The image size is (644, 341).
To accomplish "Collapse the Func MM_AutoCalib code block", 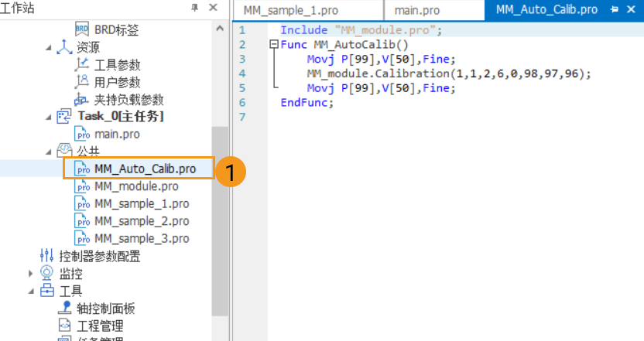I will coord(272,45).
